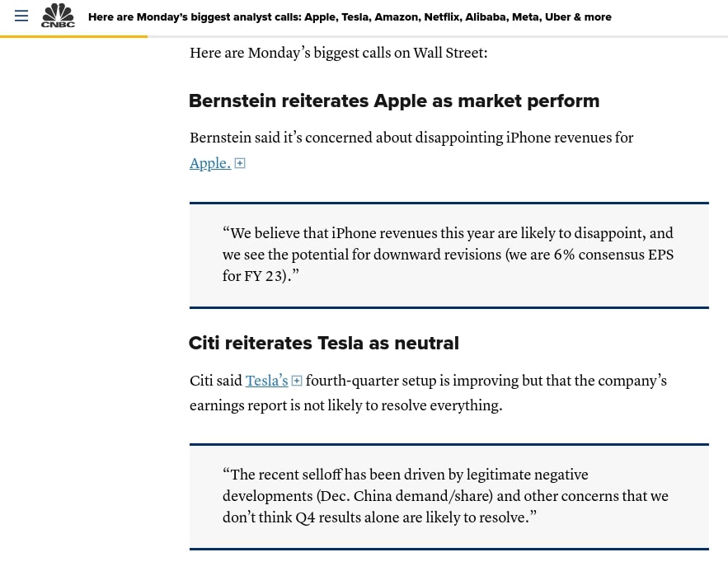Click the sticky article headline in header
Screen dimensions: 728x571
350,16
